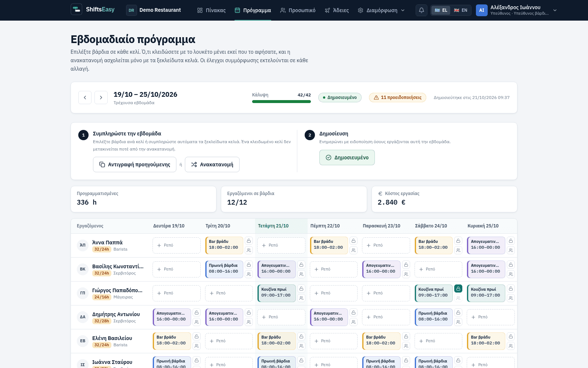Image resolution: width=588 pixels, height=368 pixels.
Task: Pick a shift for Γιώργος's Tuesday Ρεπό
Action: tap(229, 293)
